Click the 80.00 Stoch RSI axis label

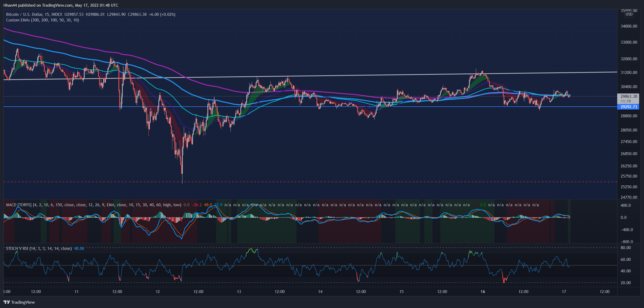tap(626, 248)
